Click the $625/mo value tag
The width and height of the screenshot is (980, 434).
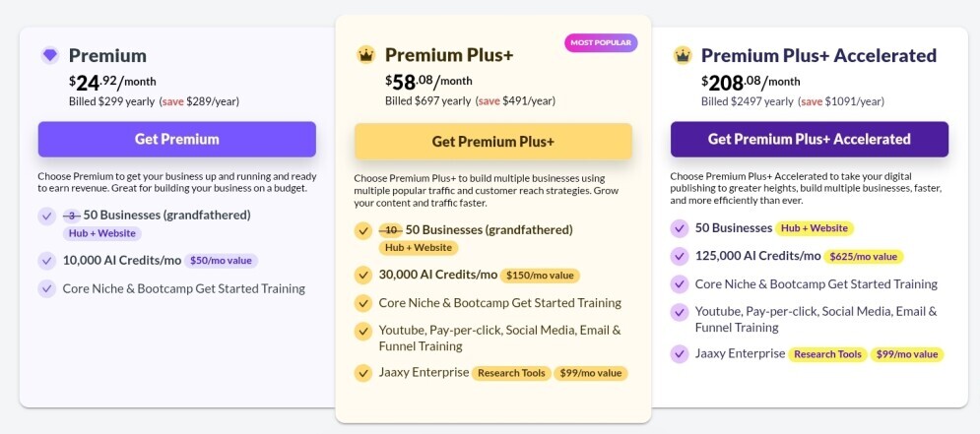point(863,256)
